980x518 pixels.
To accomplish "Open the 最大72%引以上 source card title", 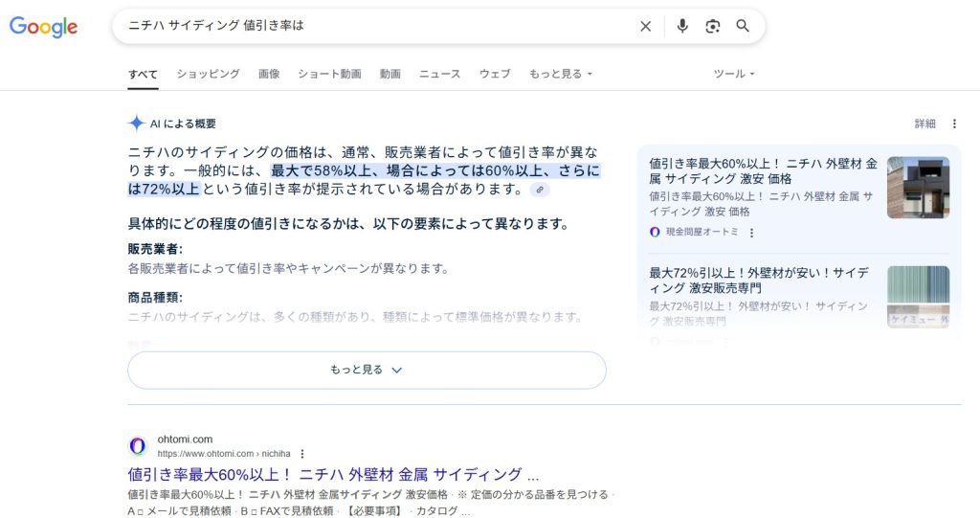I will point(759,281).
